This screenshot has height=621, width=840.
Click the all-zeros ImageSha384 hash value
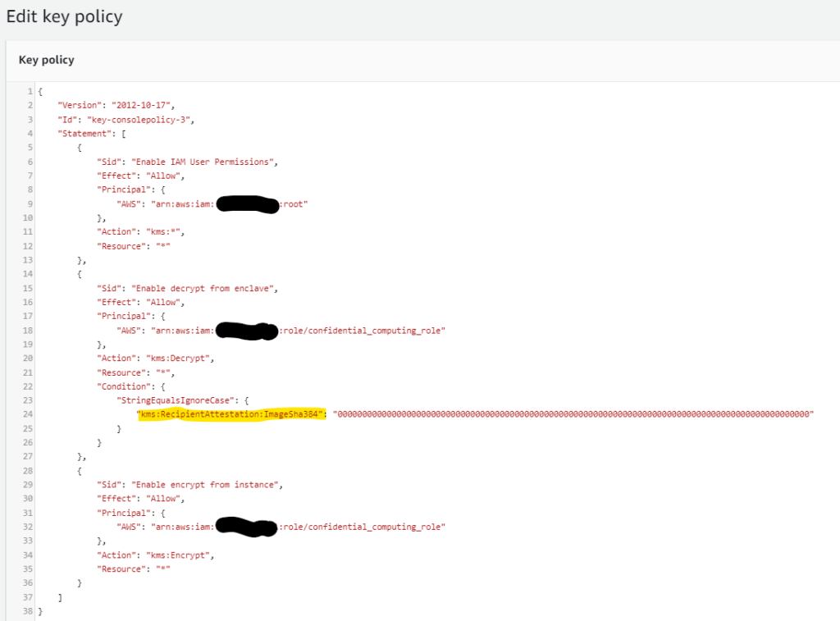click(x=574, y=414)
